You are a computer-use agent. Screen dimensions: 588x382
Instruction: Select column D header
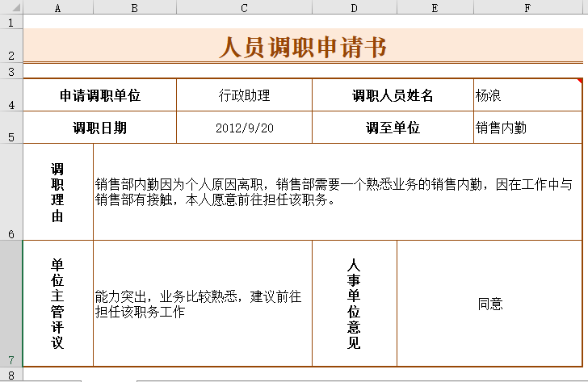(x=354, y=7)
